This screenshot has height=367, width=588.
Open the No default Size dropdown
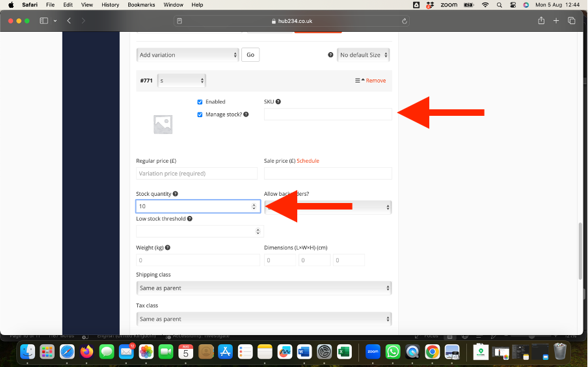[x=363, y=55]
